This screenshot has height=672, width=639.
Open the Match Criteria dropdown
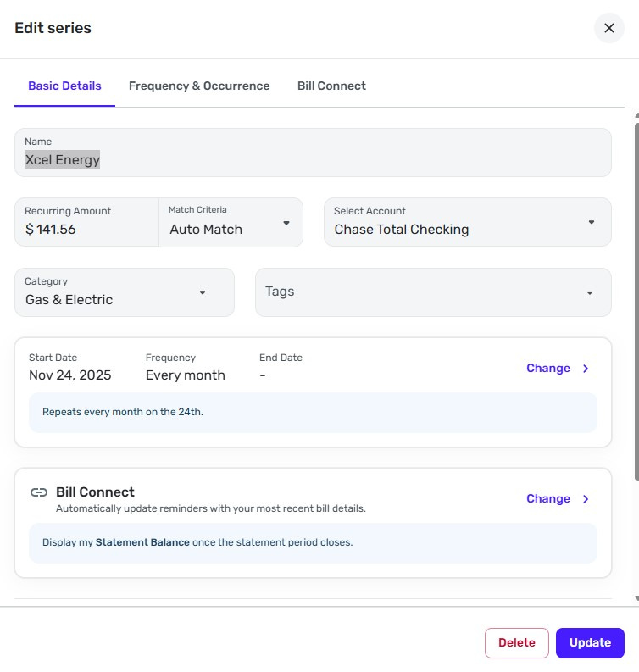[x=230, y=223]
